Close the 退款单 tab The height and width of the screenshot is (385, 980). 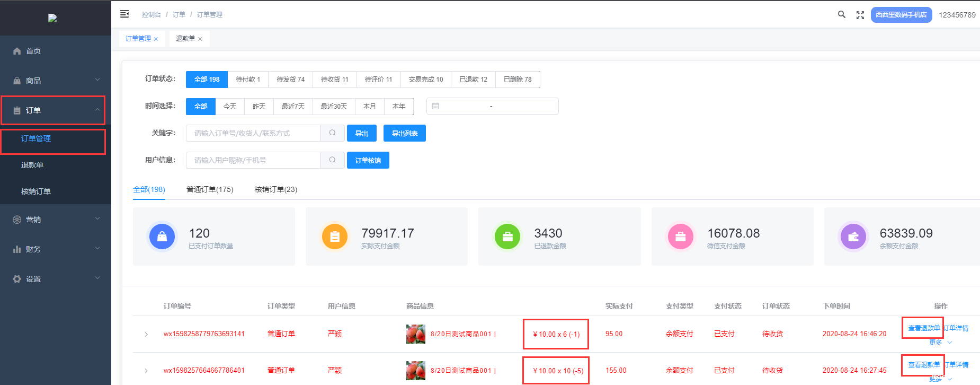pyautogui.click(x=200, y=39)
